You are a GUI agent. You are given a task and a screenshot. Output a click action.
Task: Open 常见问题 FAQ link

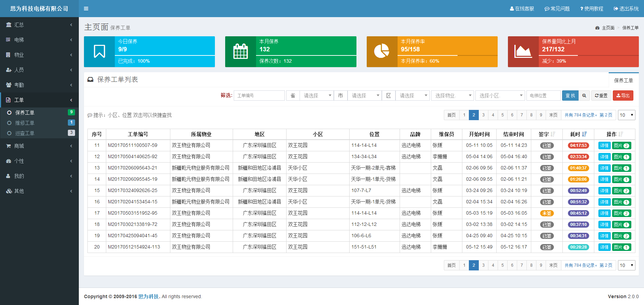point(557,9)
